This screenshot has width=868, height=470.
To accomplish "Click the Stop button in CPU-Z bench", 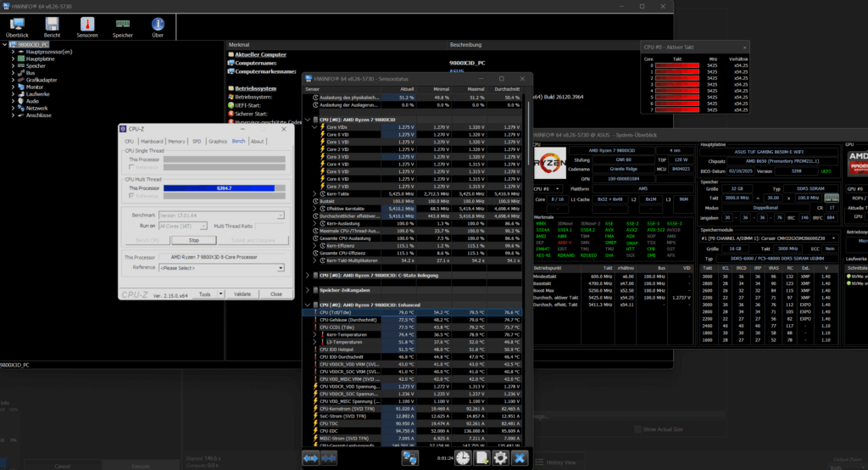I will click(194, 240).
